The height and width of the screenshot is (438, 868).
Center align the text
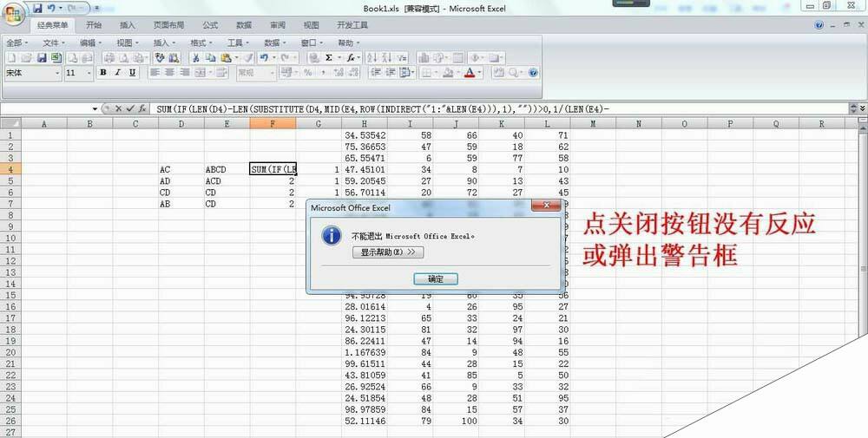tap(170, 73)
